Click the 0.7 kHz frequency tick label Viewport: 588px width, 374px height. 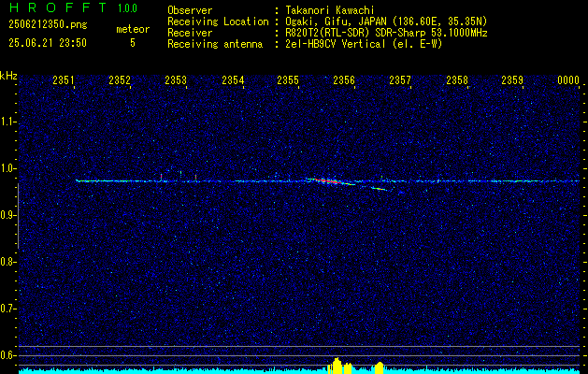point(7,309)
